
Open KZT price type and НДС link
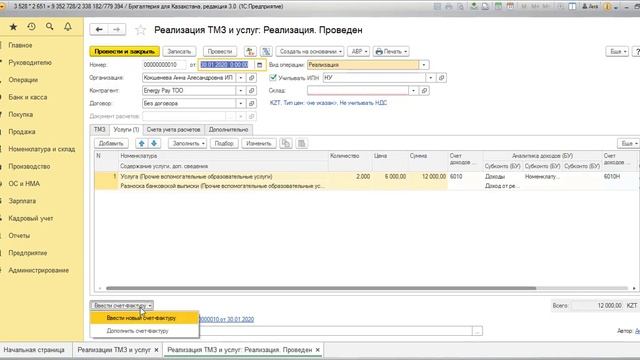(328, 103)
